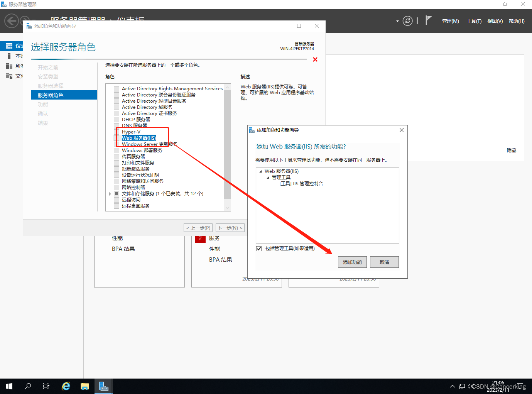Viewport: 532px width, 394px height.
Task: Select 网络策略和访问服务 role label
Action: coord(143,181)
